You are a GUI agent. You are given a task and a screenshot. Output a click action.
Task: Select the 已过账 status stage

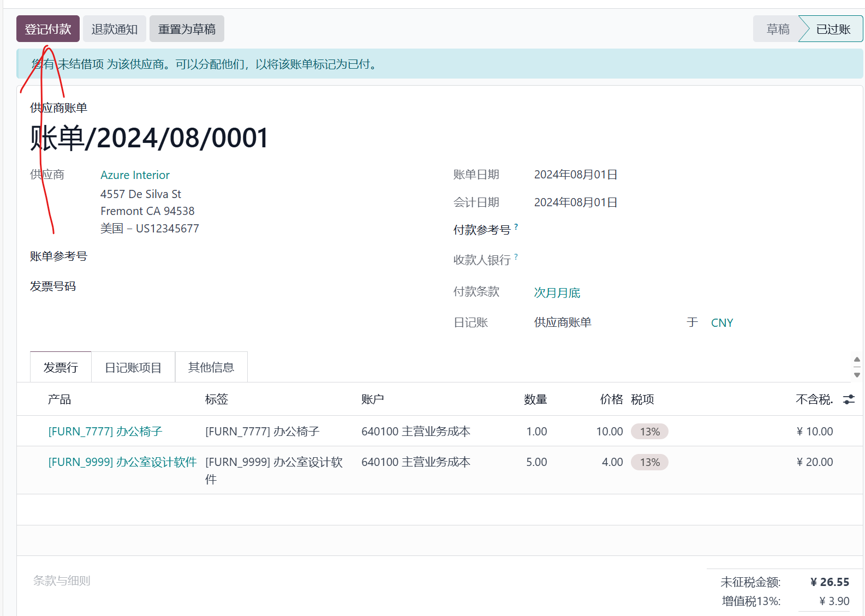coord(833,29)
